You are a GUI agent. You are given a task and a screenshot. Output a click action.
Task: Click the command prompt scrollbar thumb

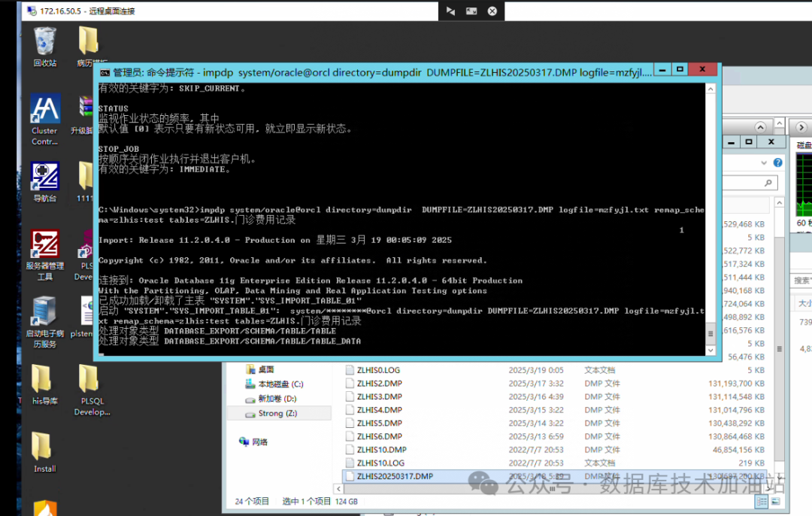click(x=710, y=334)
